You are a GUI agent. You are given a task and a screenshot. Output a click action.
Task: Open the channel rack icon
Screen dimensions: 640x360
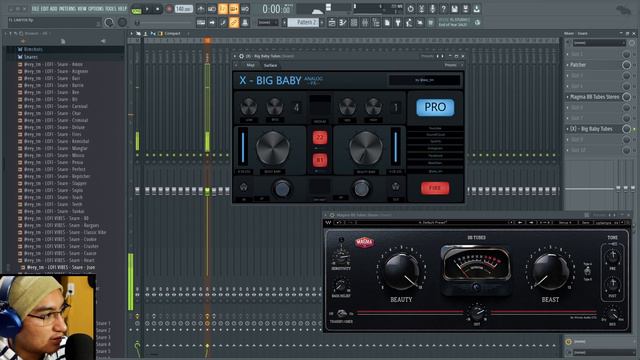354,23
